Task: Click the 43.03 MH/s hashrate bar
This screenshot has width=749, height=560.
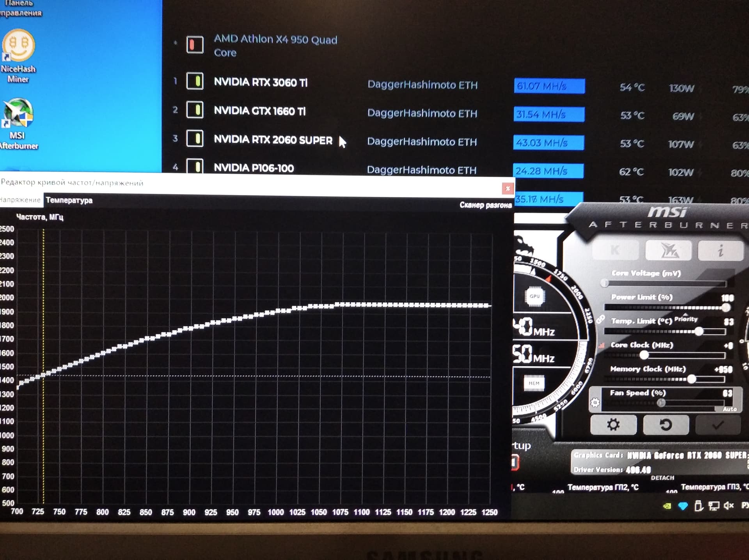Action: [548, 143]
